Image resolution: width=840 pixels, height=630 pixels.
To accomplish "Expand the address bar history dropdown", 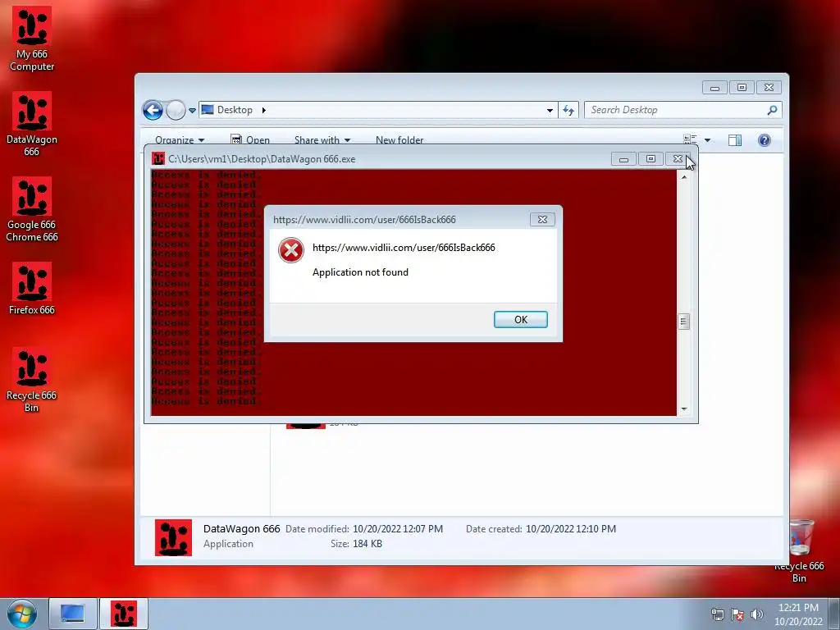I will coord(550,111).
